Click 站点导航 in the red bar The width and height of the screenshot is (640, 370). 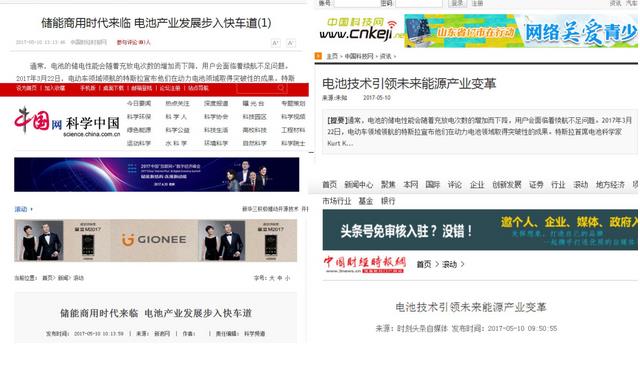[198, 88]
